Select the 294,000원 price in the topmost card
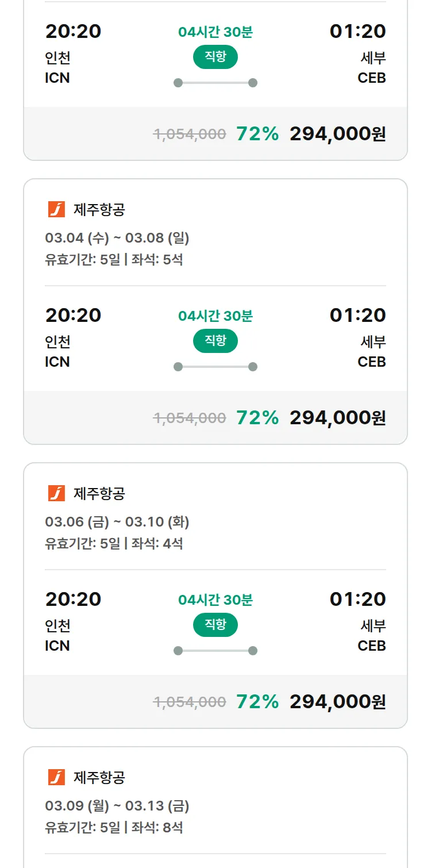431x868 pixels. tap(337, 134)
